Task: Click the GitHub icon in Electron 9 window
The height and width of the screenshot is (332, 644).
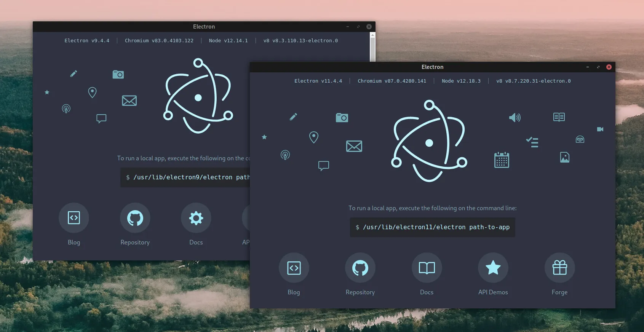Action: point(135,218)
